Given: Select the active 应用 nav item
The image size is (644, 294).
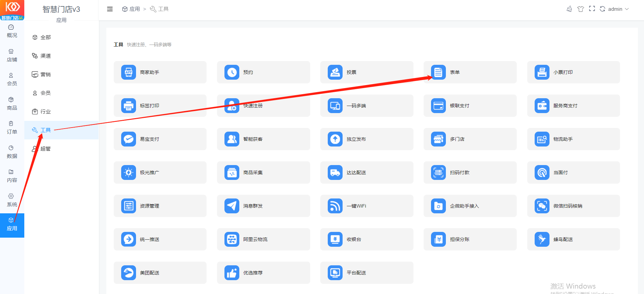Looking at the screenshot, I should [x=12, y=225].
